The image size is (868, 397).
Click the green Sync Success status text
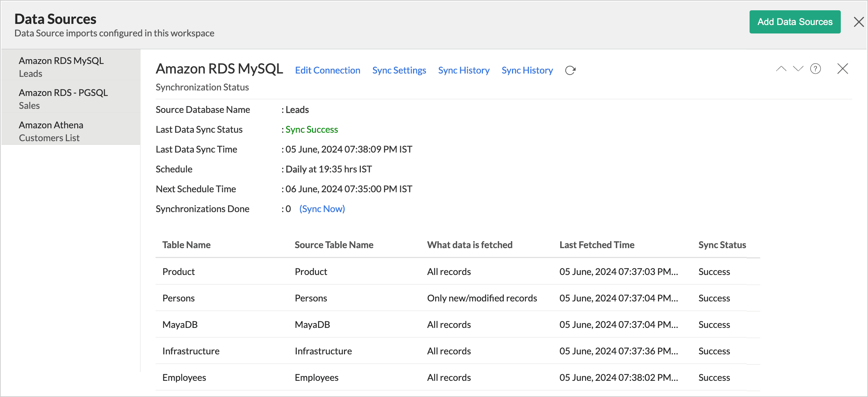(312, 129)
